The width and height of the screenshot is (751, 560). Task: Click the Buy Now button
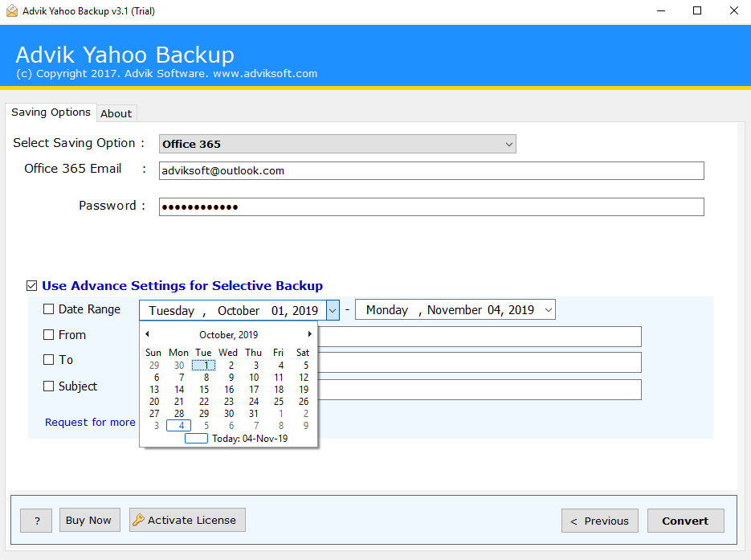(89, 520)
